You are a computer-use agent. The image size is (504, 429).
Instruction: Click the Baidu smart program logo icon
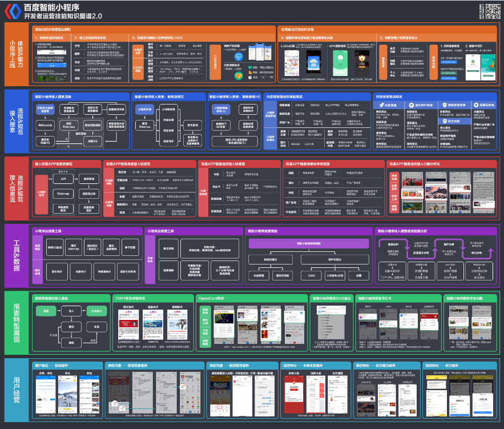click(13, 11)
